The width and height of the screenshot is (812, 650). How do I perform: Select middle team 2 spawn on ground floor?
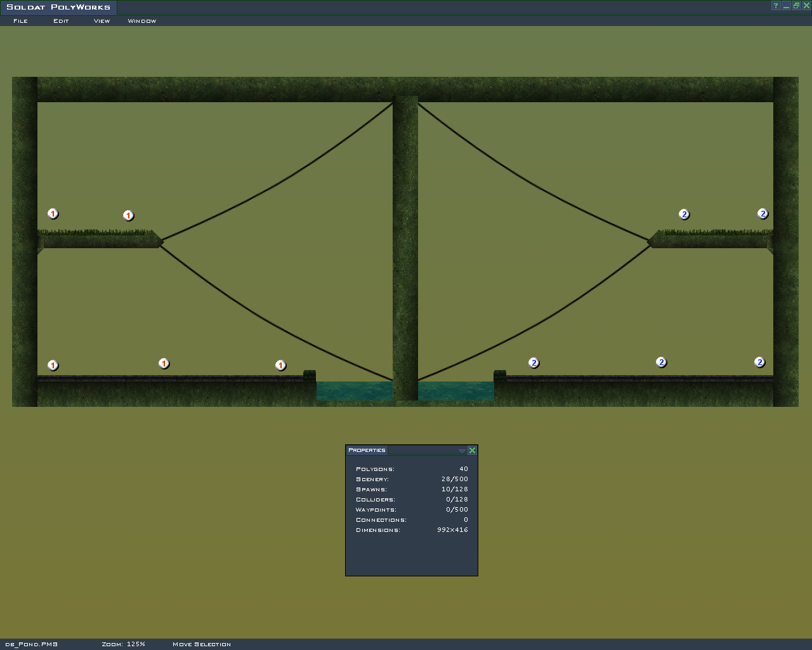[x=661, y=362]
